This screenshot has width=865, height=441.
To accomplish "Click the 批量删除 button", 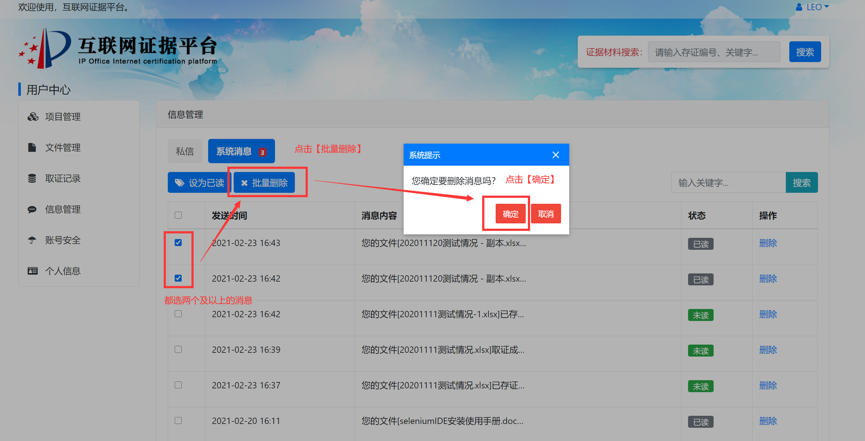I will 265,183.
